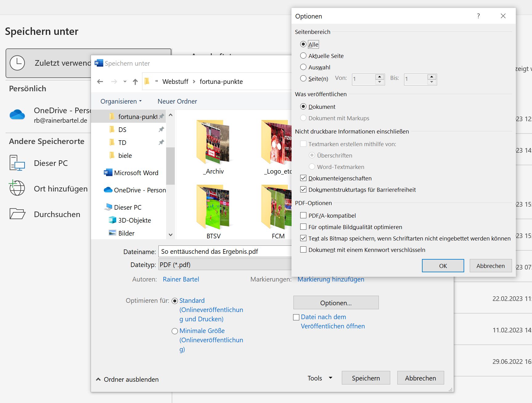
Task: Select Bilder in the navigation tree
Action: 122,233
